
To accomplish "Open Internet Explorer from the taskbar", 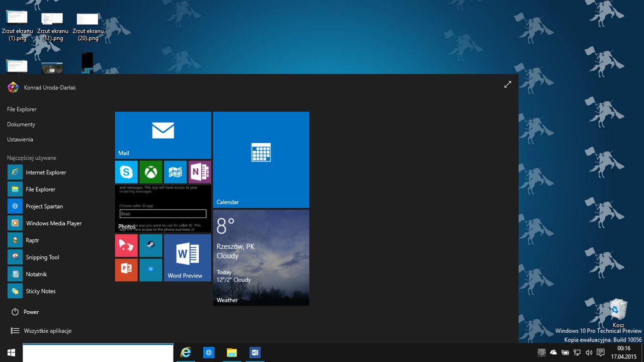I will [186, 352].
